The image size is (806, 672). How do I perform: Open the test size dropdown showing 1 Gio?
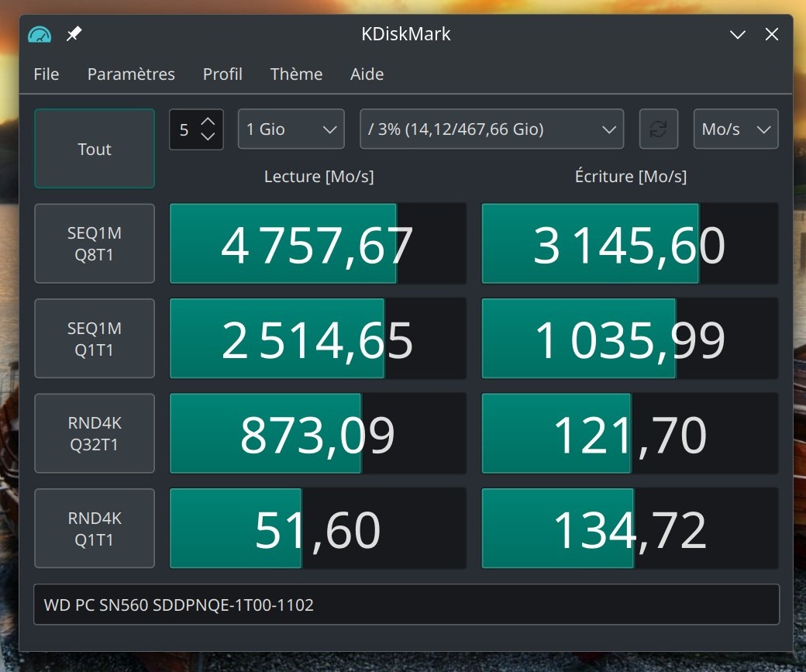(x=291, y=129)
